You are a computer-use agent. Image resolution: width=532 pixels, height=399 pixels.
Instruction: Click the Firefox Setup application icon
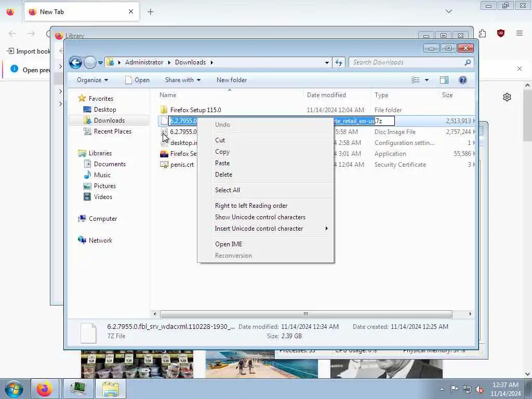(x=164, y=154)
